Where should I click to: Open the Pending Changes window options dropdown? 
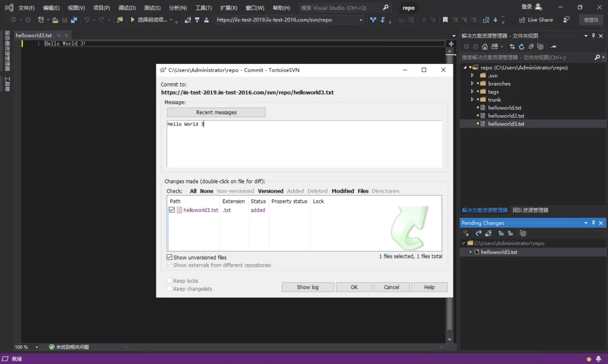(x=586, y=223)
